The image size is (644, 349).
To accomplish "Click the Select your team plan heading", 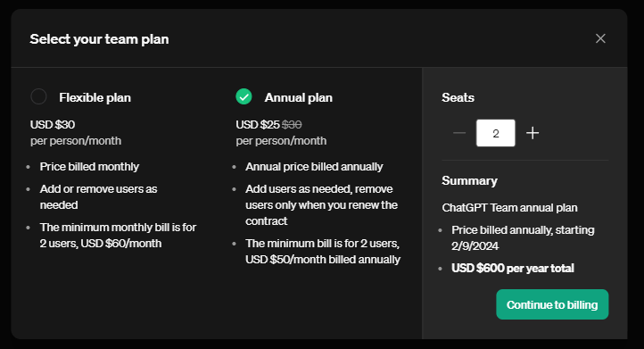I will (x=99, y=39).
